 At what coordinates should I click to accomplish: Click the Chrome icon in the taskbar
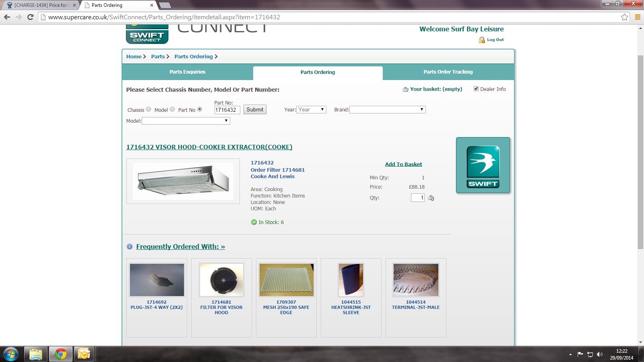pos(61,354)
